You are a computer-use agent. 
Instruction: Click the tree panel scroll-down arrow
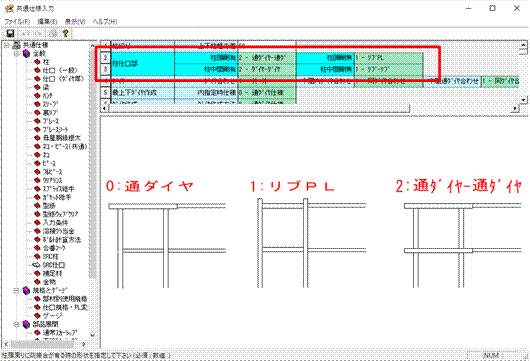[x=93, y=335]
